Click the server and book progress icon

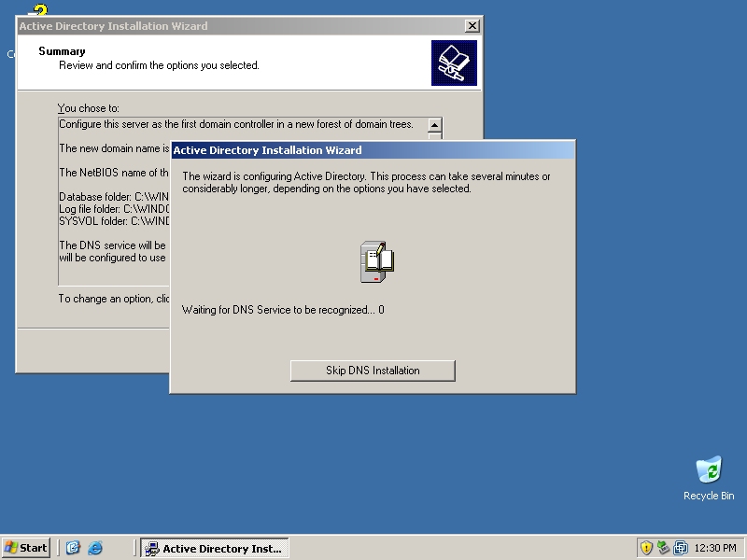point(377,262)
